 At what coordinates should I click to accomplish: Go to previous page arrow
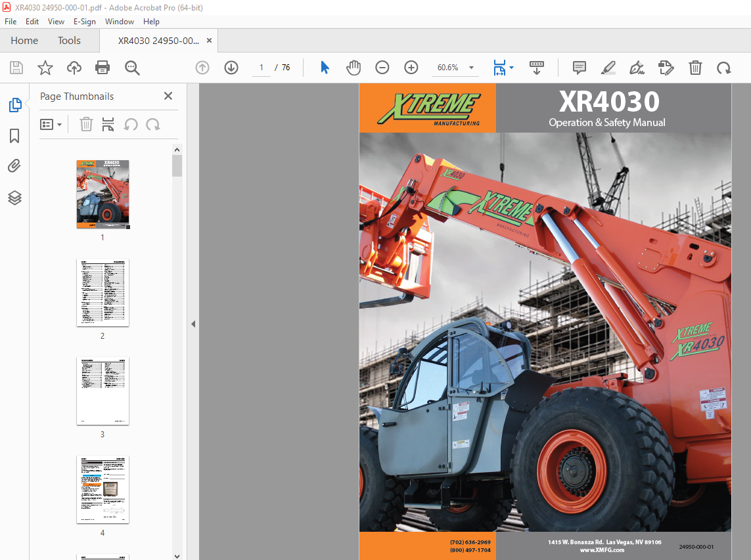coord(202,68)
